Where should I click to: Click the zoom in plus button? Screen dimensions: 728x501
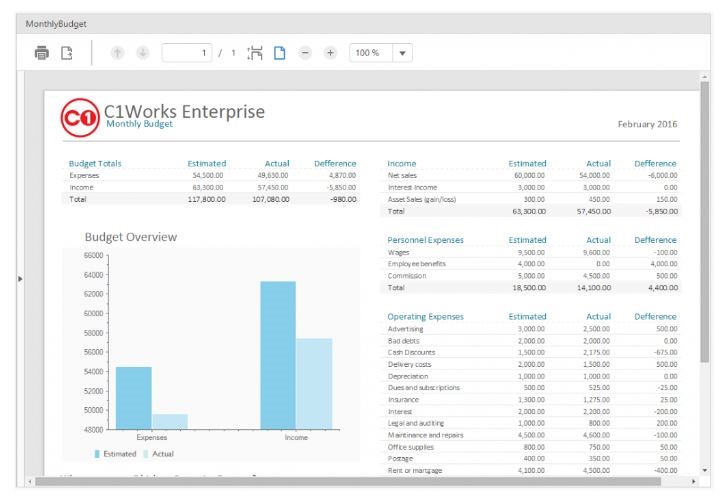point(330,53)
